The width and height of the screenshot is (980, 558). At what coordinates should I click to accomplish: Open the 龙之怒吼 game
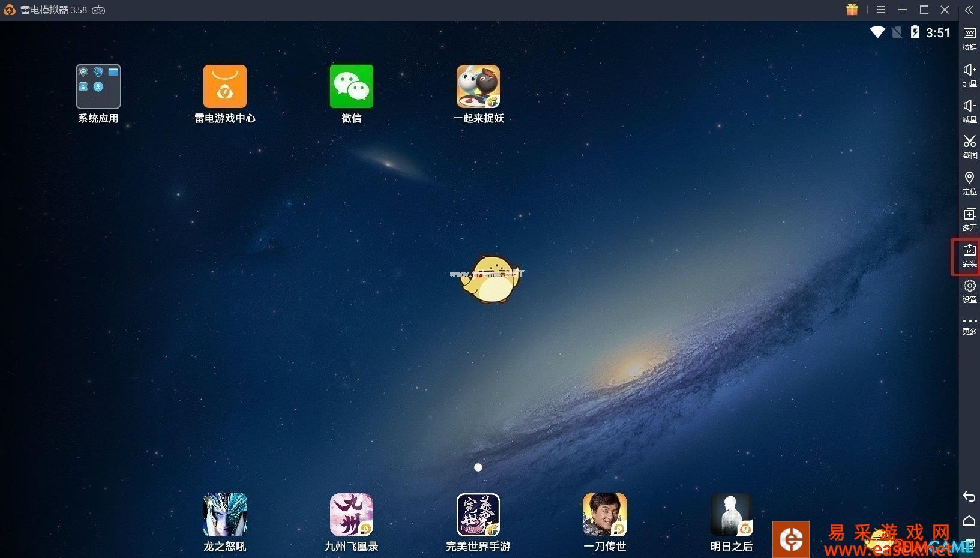click(225, 515)
